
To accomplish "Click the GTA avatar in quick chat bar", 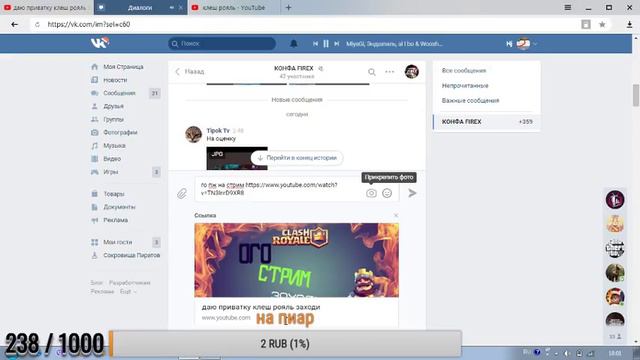I will pos(615,249).
